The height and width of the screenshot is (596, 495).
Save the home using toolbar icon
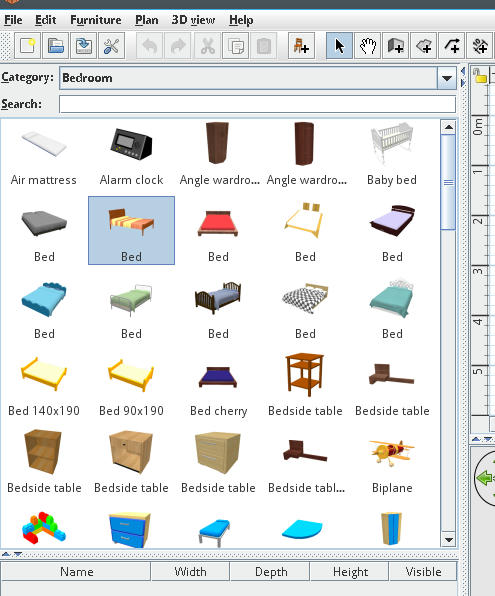(x=84, y=46)
